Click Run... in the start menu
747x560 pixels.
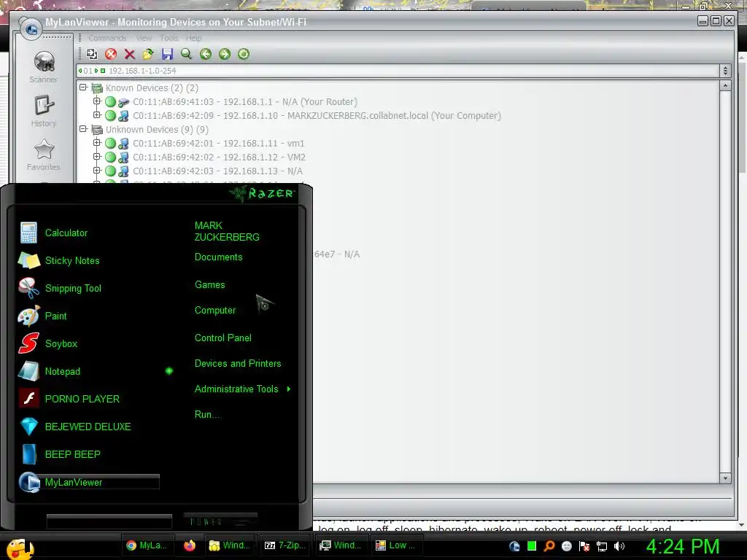(x=208, y=415)
